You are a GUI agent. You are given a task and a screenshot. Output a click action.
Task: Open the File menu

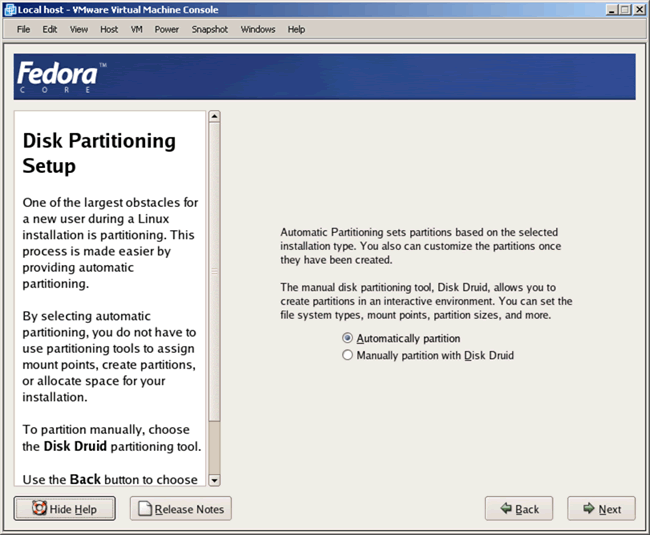pyautogui.click(x=24, y=29)
